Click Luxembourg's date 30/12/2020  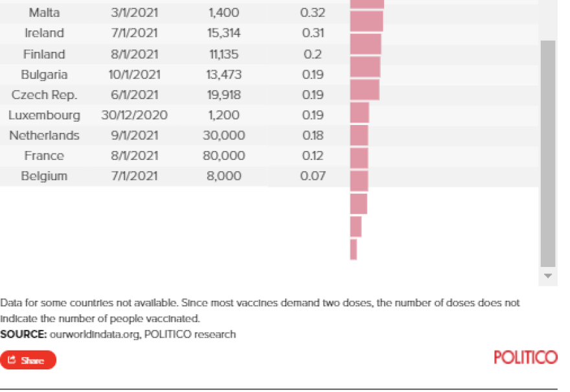134,115
